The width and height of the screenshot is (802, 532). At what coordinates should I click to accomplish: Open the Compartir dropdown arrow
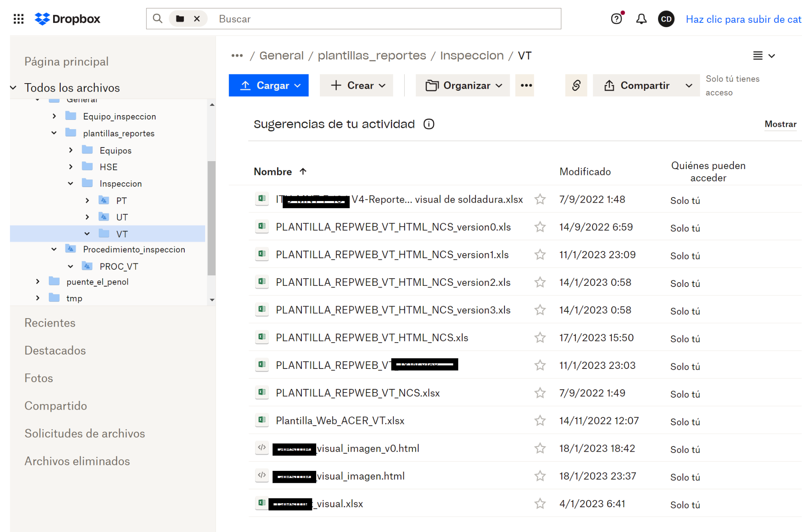click(x=688, y=86)
